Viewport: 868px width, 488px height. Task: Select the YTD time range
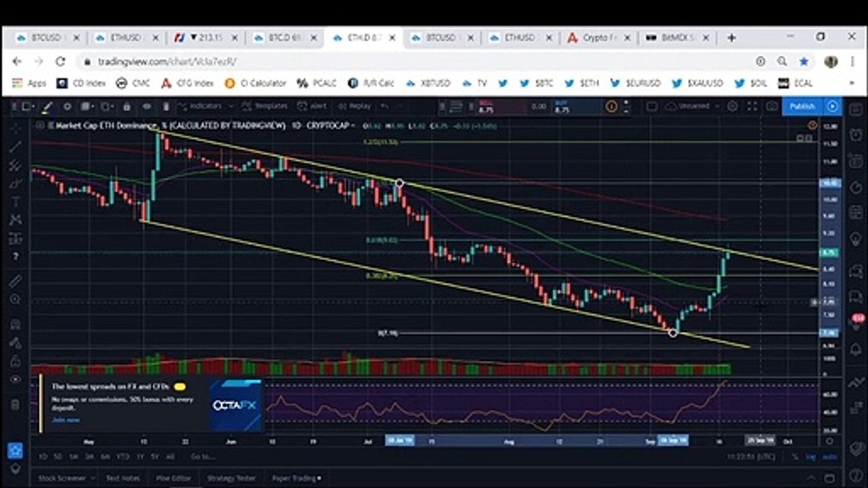coord(123,457)
